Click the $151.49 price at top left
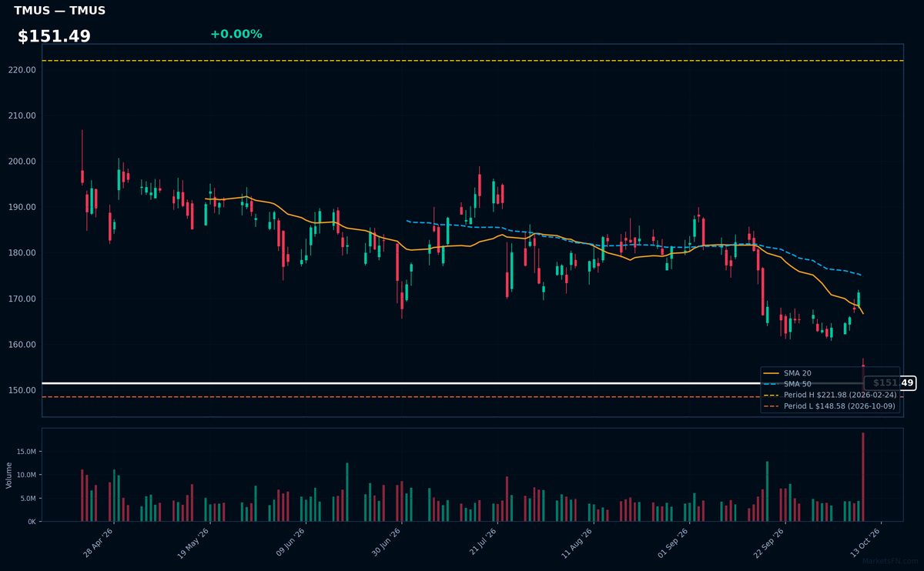Screen dimensions: 924x571 54,36
